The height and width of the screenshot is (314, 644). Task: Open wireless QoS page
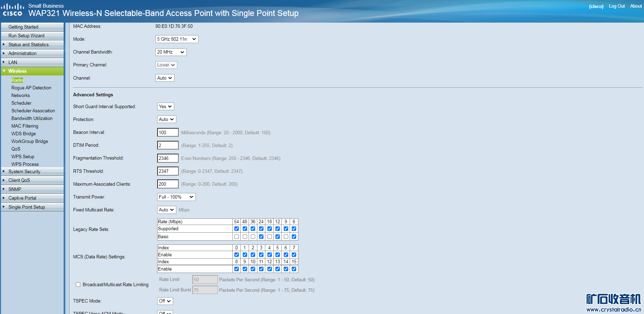(16, 149)
